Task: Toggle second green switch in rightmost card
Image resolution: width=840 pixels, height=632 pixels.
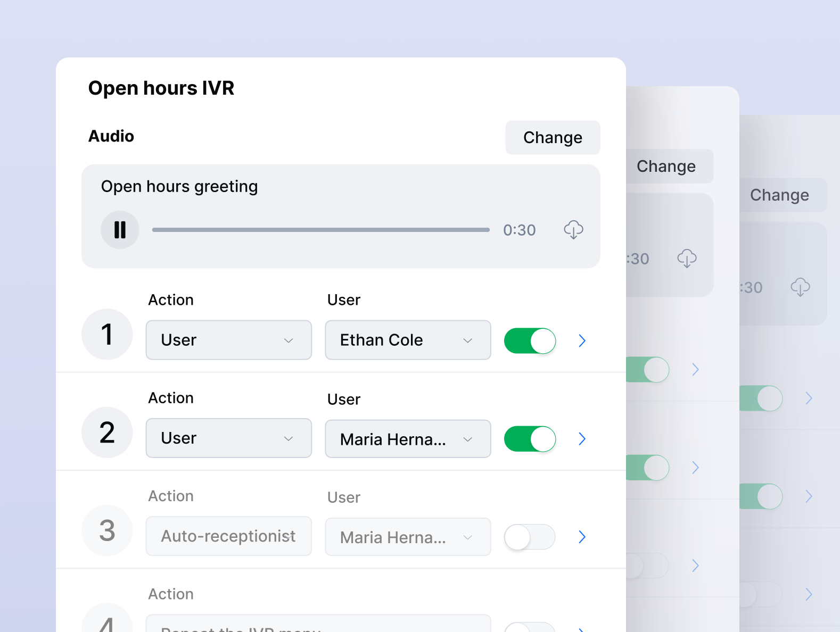Action: [761, 496]
